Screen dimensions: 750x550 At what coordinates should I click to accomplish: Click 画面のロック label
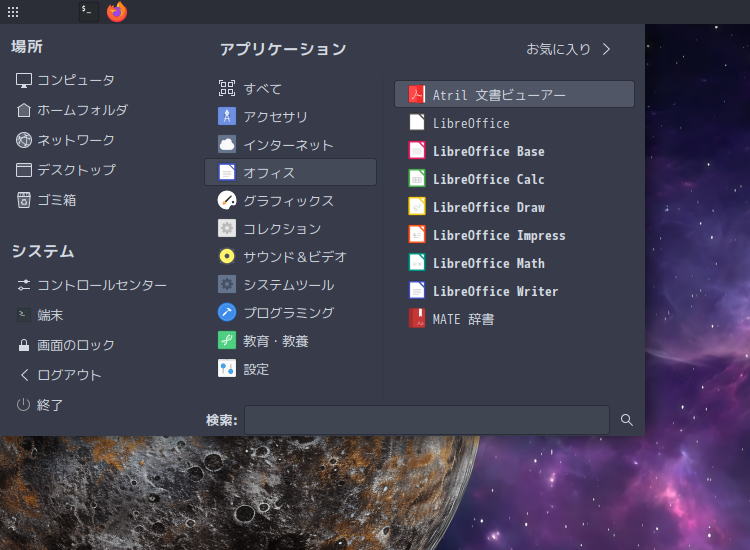pos(76,345)
